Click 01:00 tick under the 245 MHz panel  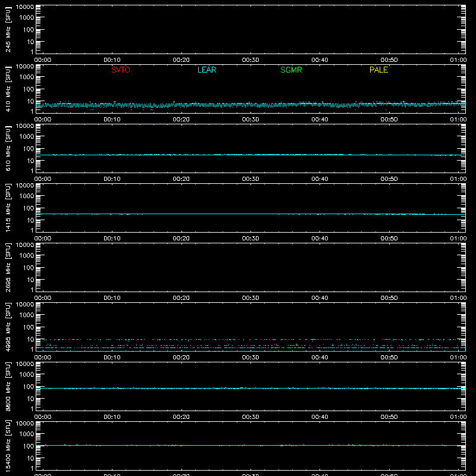[458, 60]
